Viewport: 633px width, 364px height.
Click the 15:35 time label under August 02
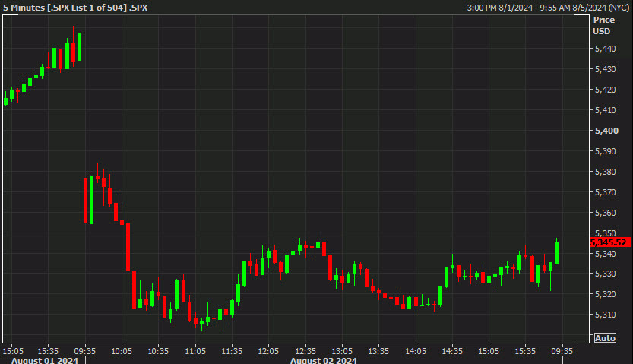(x=526, y=351)
